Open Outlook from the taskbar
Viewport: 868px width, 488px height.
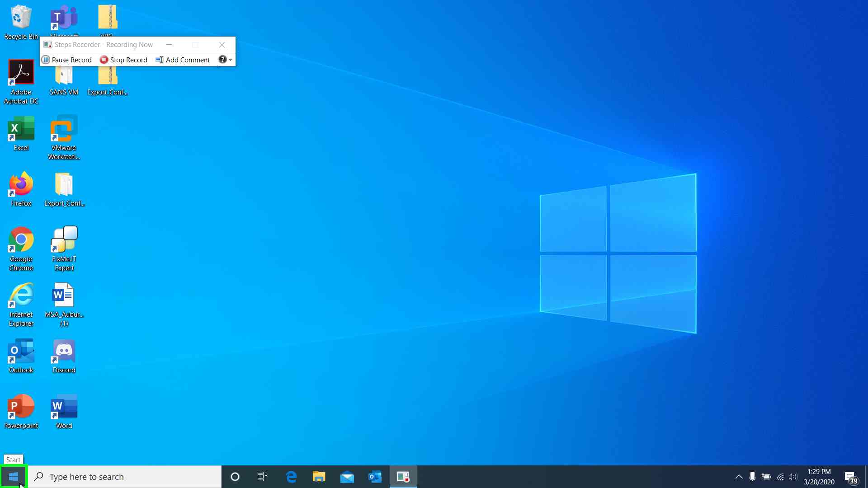pos(375,477)
